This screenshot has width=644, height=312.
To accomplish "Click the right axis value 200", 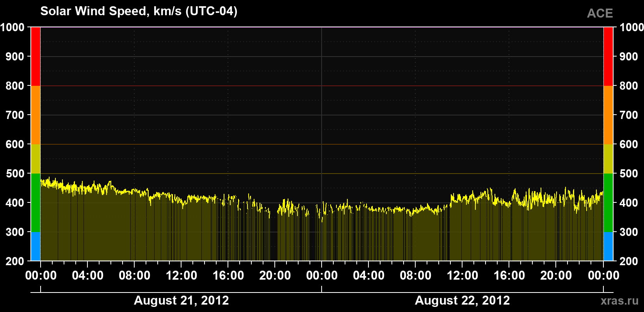I will tap(629, 261).
